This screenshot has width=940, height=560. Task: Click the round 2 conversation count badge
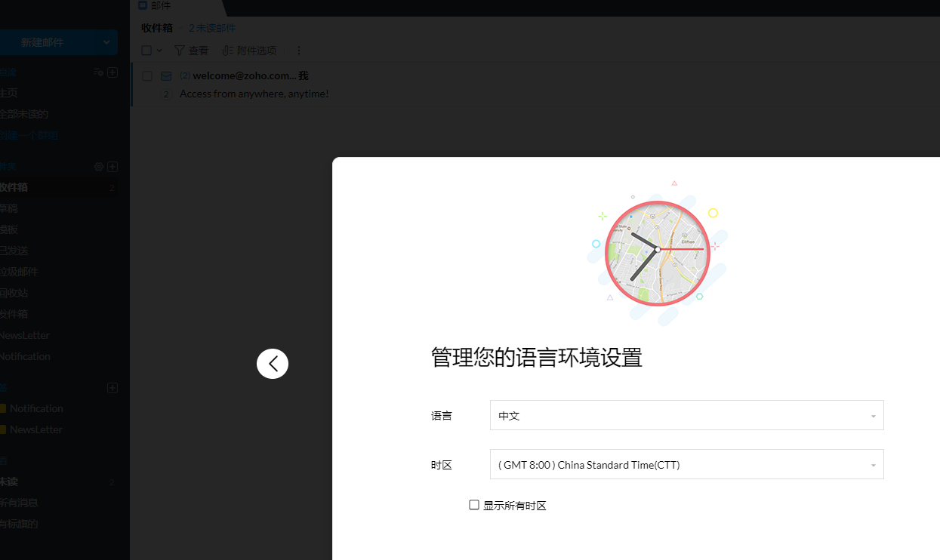166,94
